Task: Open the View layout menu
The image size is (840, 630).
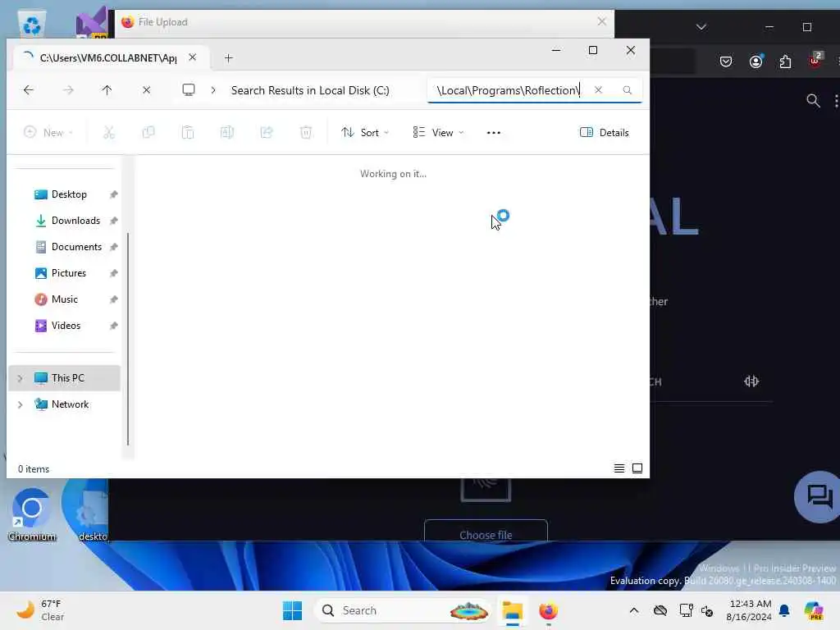Action: click(438, 132)
